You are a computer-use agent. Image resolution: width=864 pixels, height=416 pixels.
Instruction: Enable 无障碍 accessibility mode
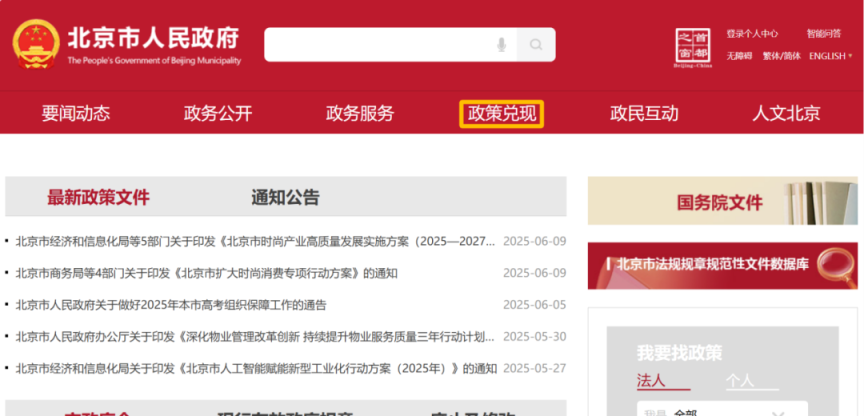pyautogui.click(x=739, y=56)
